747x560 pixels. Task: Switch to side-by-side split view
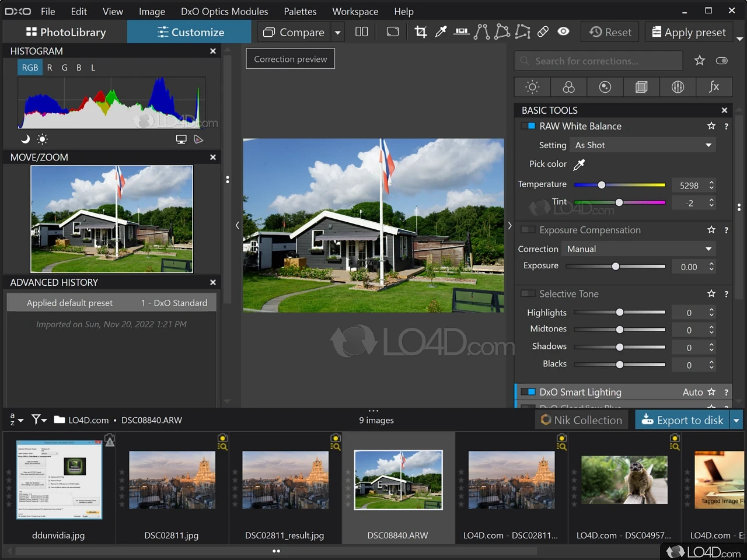[x=362, y=32]
